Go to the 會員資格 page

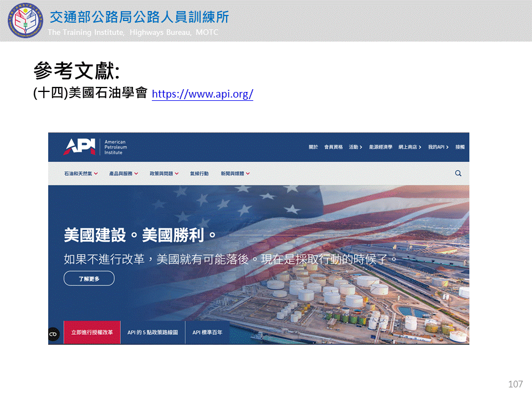(x=333, y=147)
